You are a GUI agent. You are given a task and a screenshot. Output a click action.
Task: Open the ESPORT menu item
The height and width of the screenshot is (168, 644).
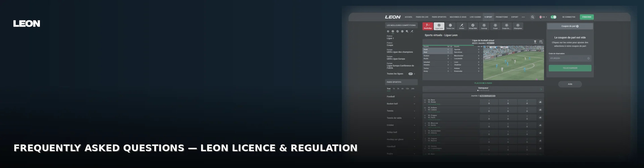515,17
